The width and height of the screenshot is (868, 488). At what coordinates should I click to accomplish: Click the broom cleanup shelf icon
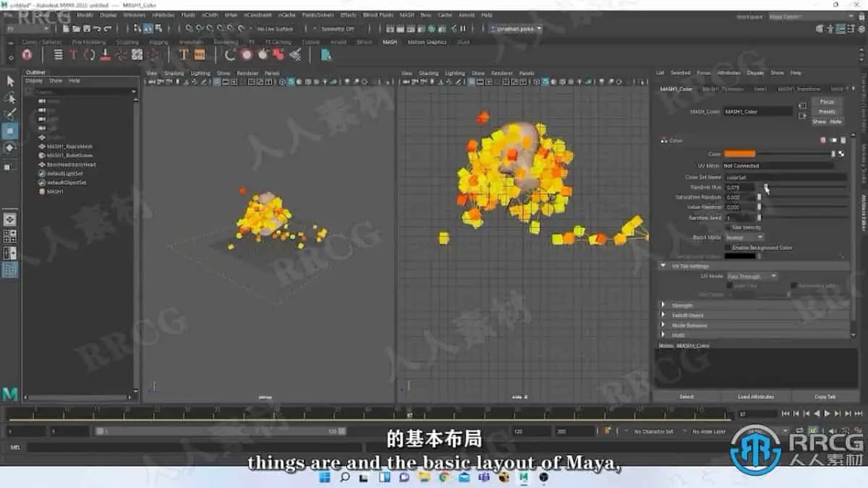pos(295,54)
